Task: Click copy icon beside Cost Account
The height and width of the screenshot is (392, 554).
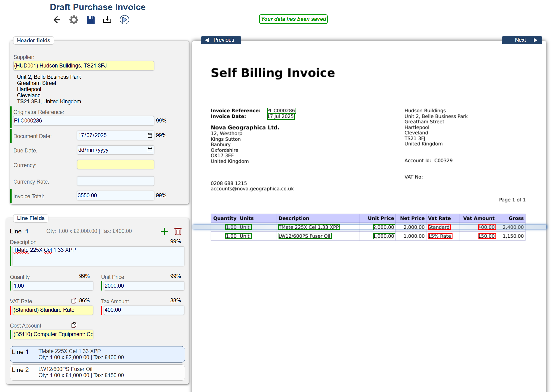Action: coord(74,325)
